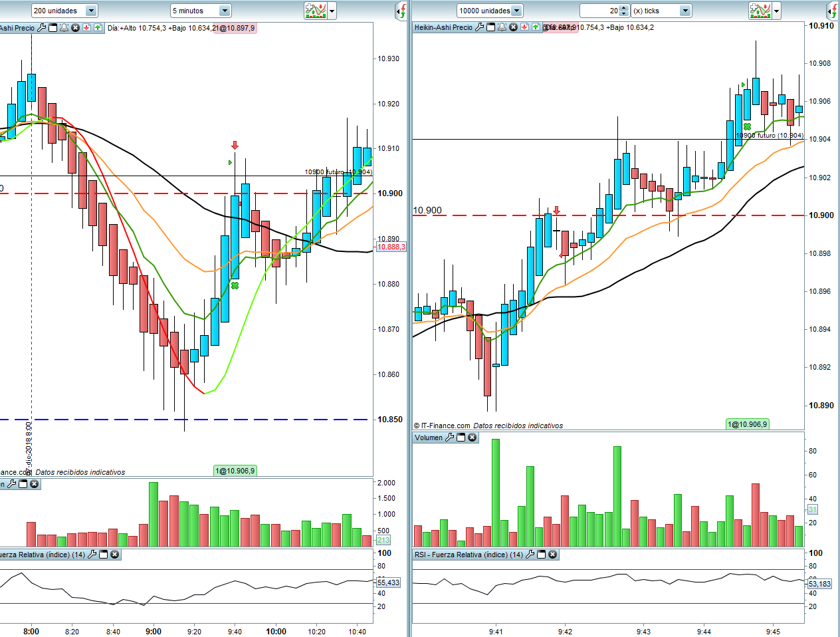Viewport: 840px width, 637px height.
Task: Click left Fuerza Relativa (índice) label
Action: [x=43, y=555]
